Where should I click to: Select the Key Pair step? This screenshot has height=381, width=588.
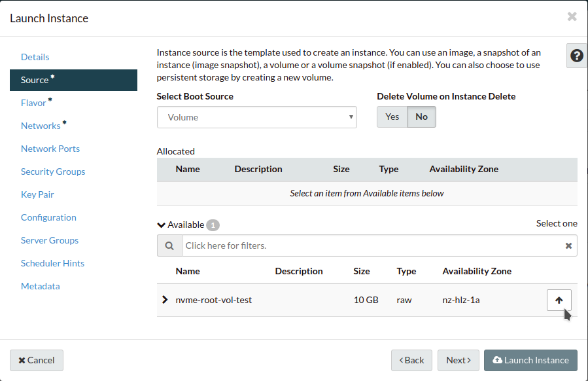pos(37,194)
